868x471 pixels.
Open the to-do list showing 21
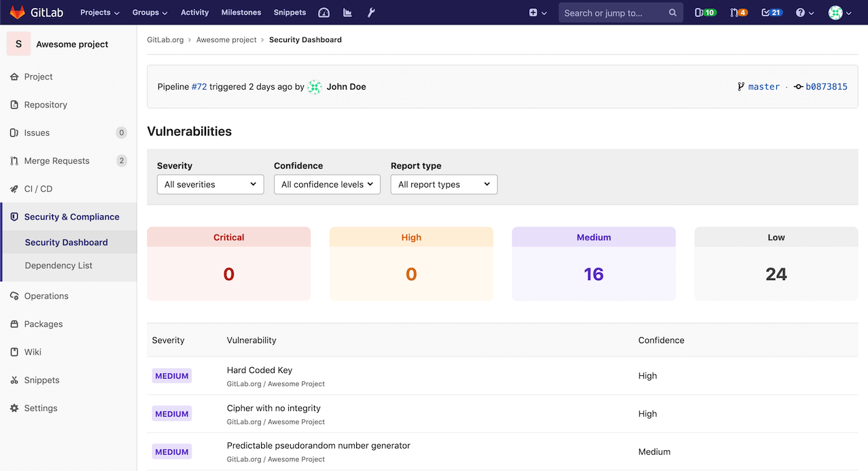coord(771,12)
